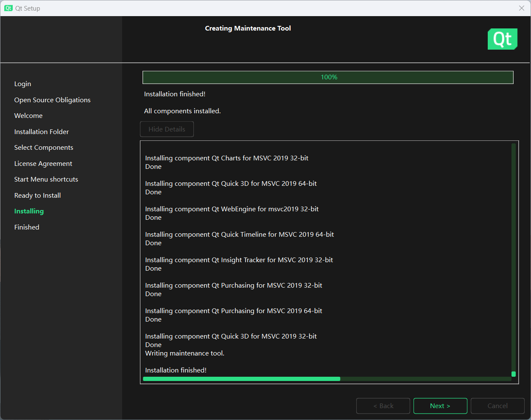Click the 'Writing maintenance tool.' log line
The image size is (531, 420).
click(x=184, y=353)
